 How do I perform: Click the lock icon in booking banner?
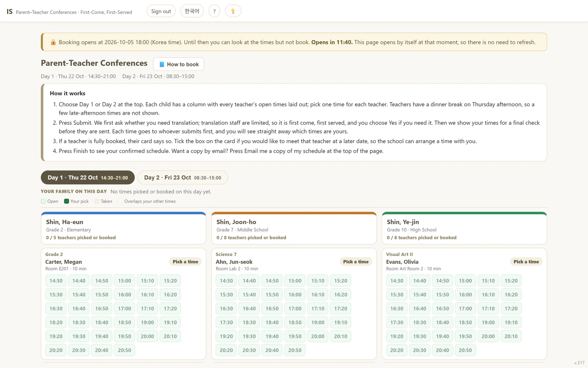[x=53, y=42]
